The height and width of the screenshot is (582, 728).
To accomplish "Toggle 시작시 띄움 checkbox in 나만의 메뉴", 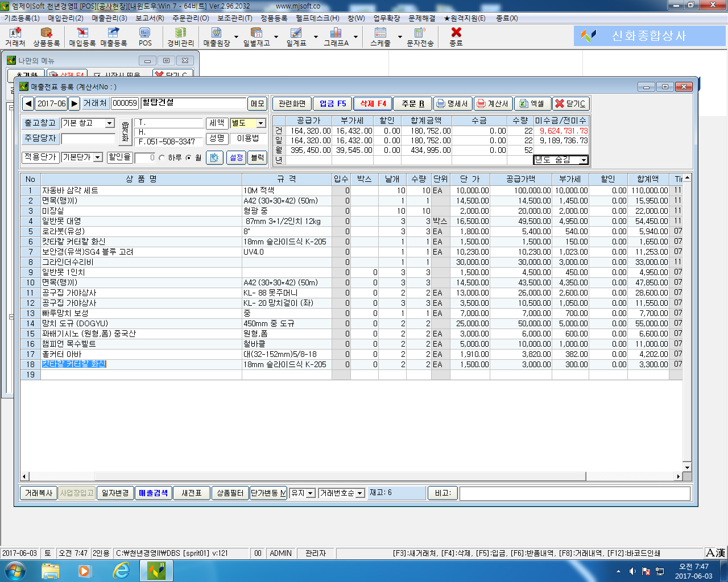I will click(97, 76).
